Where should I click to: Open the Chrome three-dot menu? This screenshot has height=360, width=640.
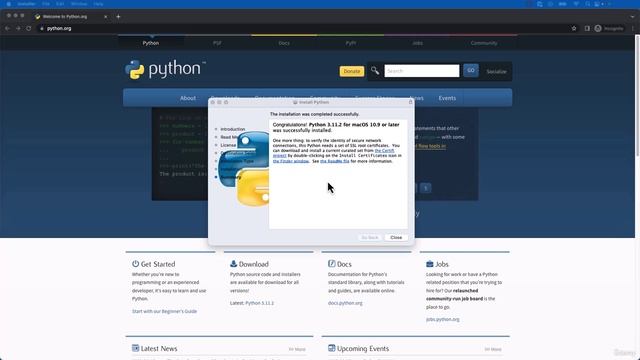pyautogui.click(x=632, y=29)
